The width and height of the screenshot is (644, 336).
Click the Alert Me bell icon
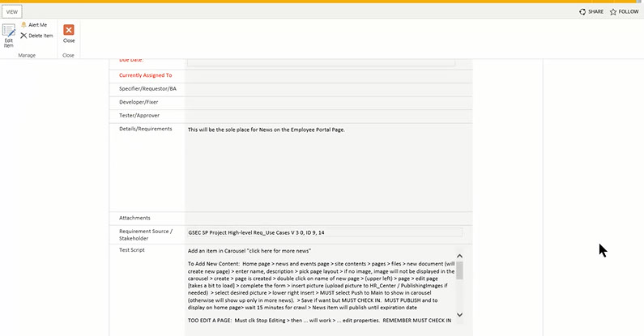point(24,25)
